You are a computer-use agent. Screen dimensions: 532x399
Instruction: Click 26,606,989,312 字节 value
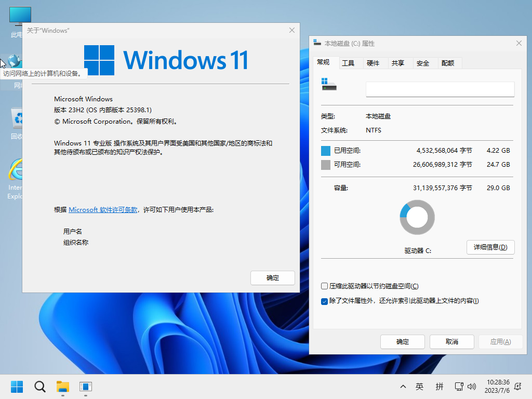tap(443, 165)
